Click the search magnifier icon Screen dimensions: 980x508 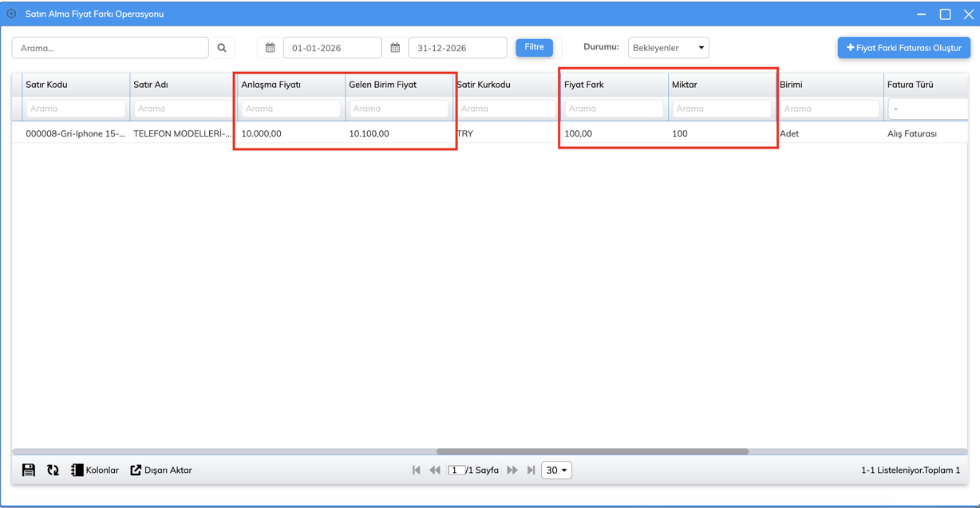pos(222,48)
